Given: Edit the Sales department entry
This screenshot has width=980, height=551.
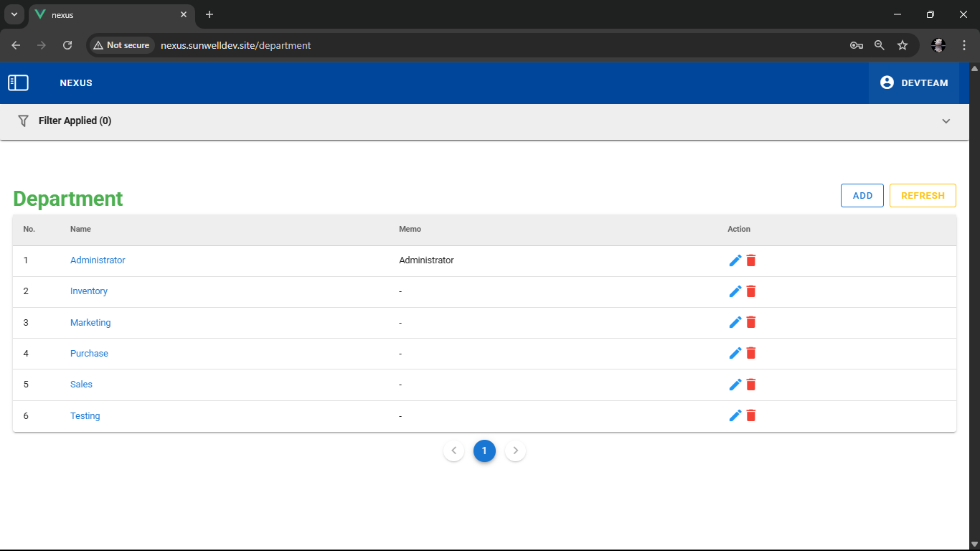Looking at the screenshot, I should pos(735,385).
